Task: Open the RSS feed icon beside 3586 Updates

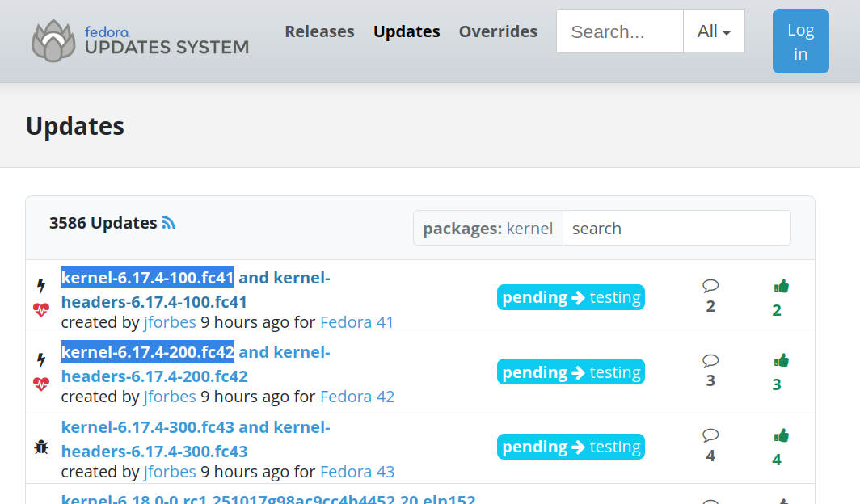Action: pyautogui.click(x=168, y=223)
